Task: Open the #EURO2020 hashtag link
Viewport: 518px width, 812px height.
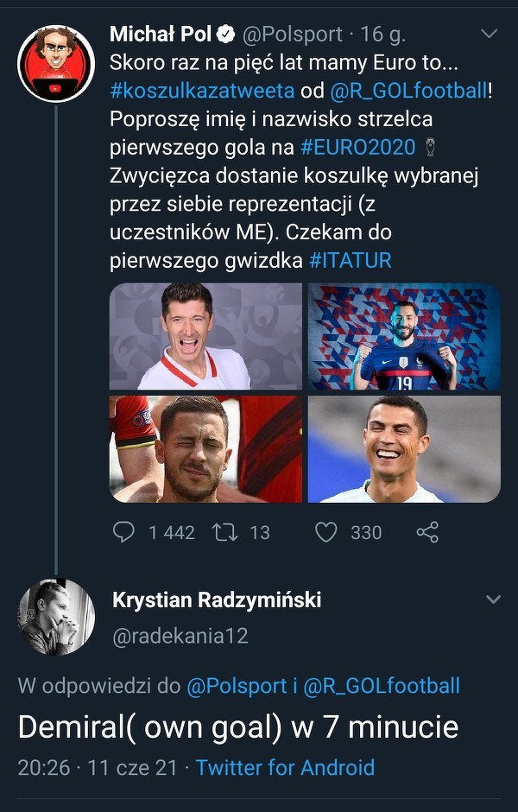Action: point(358,146)
